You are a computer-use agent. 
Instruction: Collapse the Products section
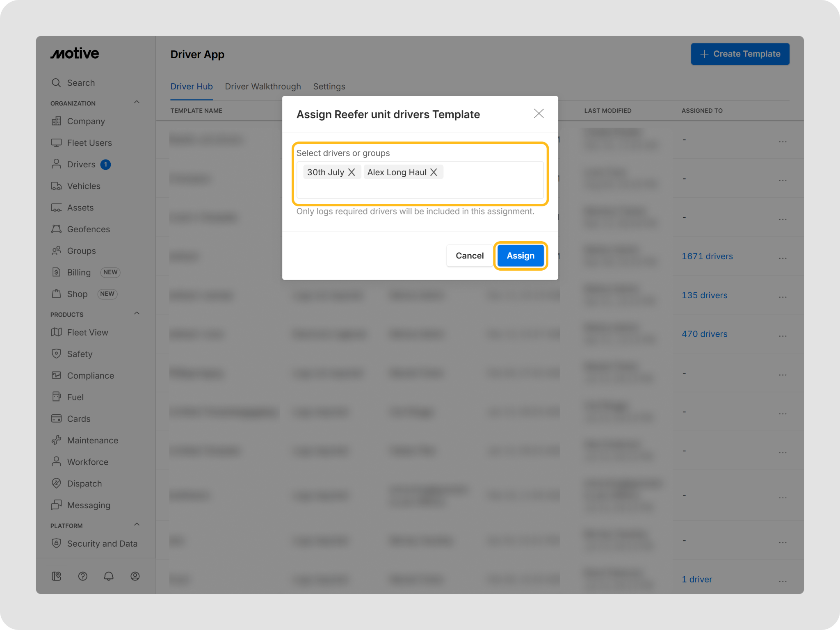coord(137,314)
